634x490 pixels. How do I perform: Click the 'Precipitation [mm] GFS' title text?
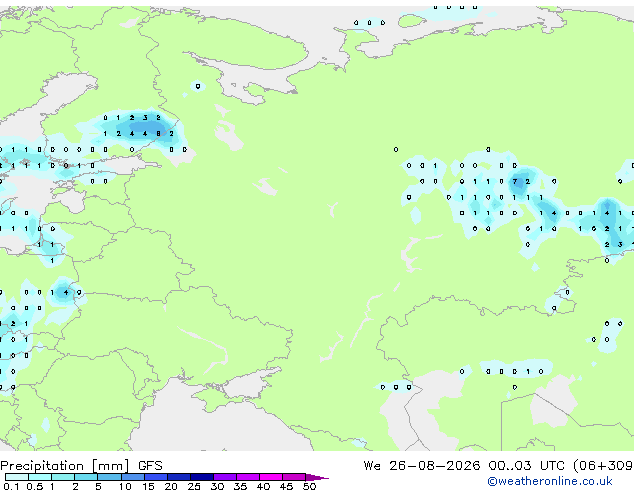[x=81, y=466]
